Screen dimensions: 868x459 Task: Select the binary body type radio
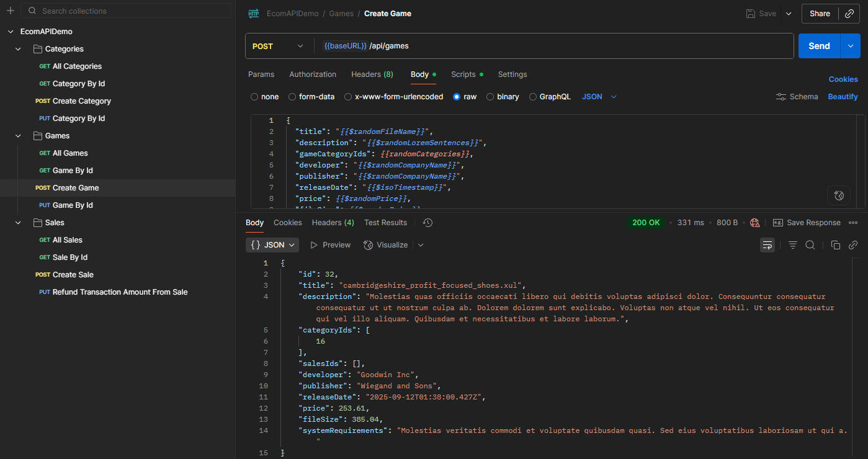point(490,97)
